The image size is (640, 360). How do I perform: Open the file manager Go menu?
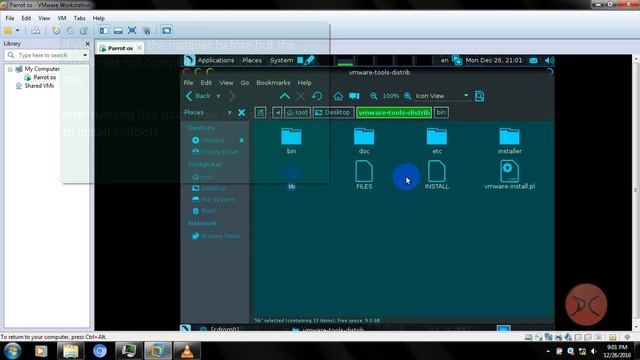tap(244, 82)
